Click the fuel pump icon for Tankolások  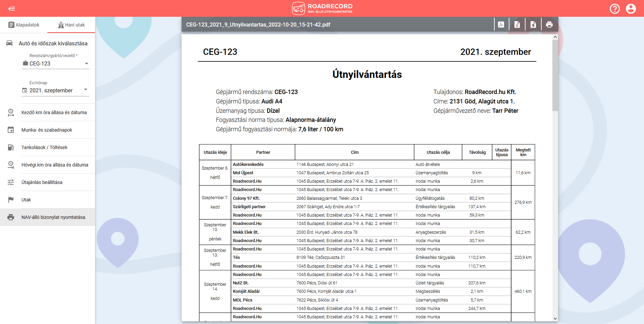[x=11, y=147]
